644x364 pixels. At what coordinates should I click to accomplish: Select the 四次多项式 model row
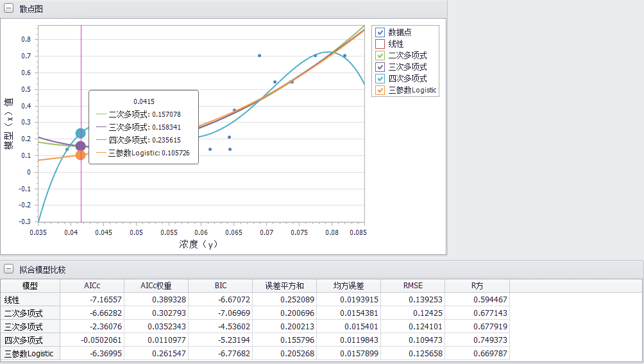pyautogui.click(x=30, y=340)
